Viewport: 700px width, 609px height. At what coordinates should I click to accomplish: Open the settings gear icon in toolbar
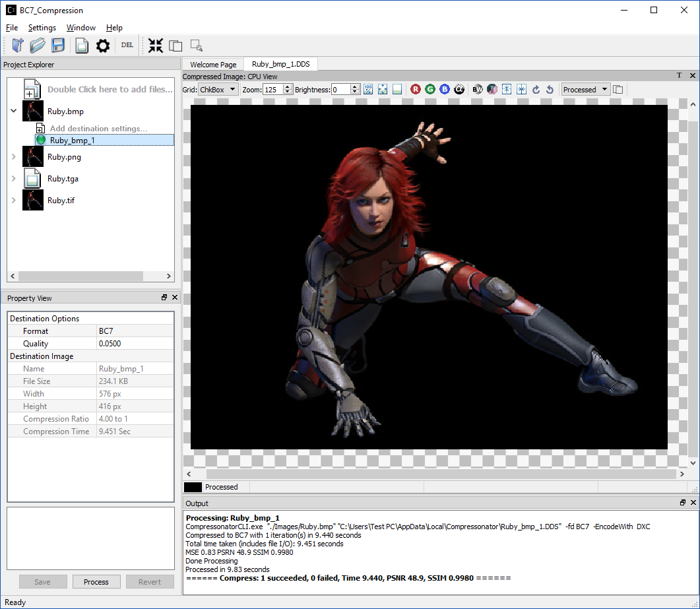[x=102, y=46]
